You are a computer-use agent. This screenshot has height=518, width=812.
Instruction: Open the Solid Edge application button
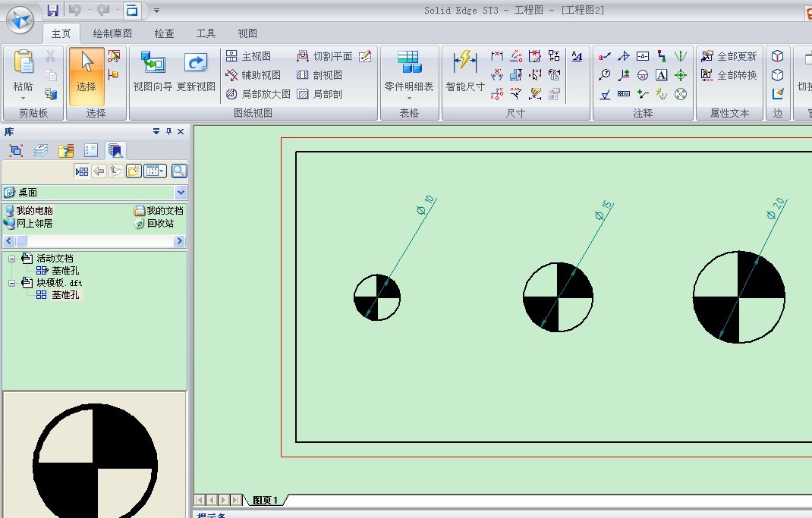(20, 20)
